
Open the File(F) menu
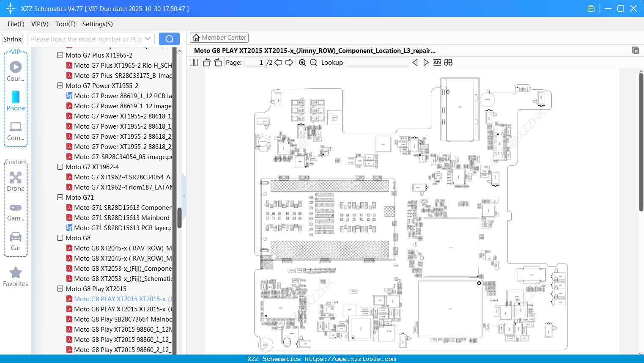[x=16, y=24]
